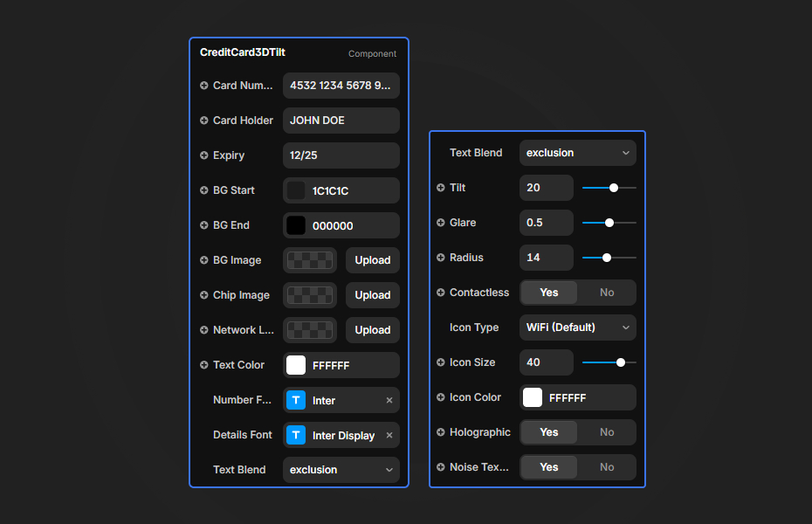Viewport: 812px width, 524px height.
Task: Enable the Contactless option
Action: (548, 293)
